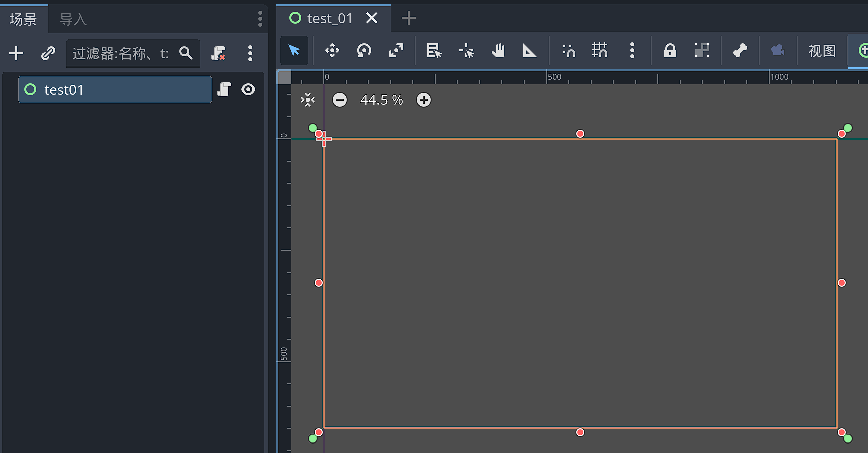Center the view on canvas
The height and width of the screenshot is (453, 868).
(x=308, y=100)
